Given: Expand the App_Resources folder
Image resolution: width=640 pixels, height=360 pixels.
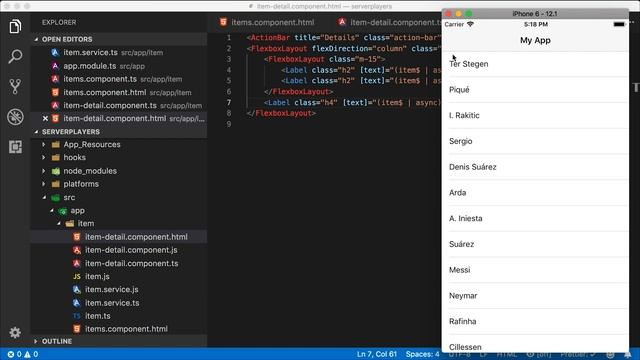Looking at the screenshot, I should (x=44, y=144).
